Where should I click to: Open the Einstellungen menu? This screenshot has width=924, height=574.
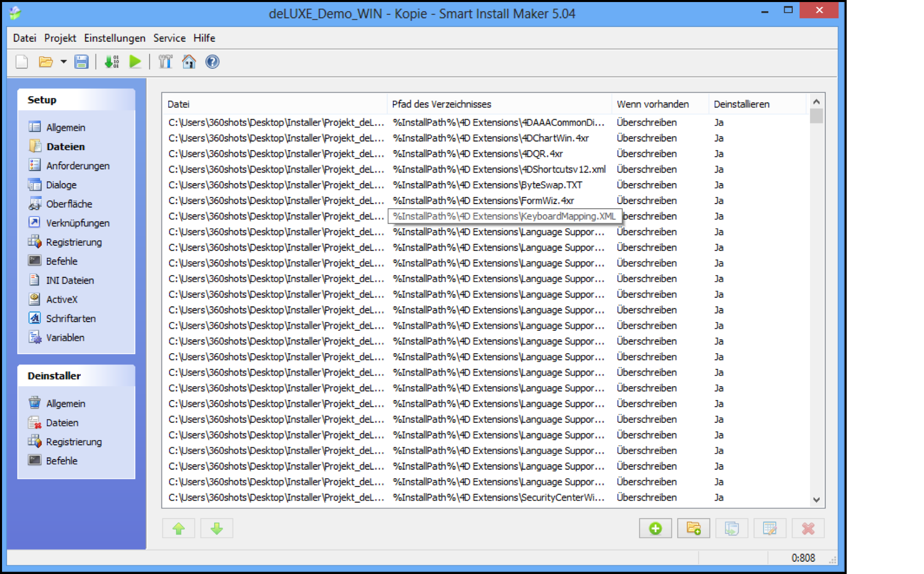(x=114, y=38)
